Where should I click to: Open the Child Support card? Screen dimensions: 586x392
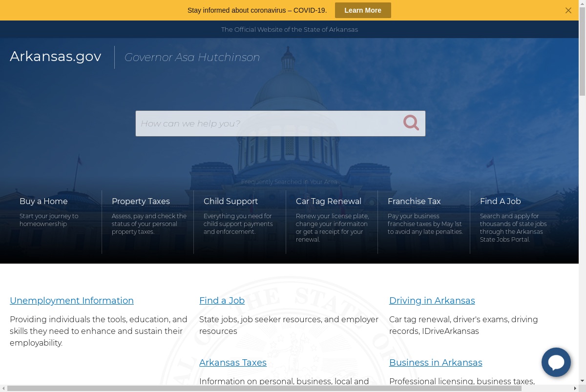coord(240,222)
